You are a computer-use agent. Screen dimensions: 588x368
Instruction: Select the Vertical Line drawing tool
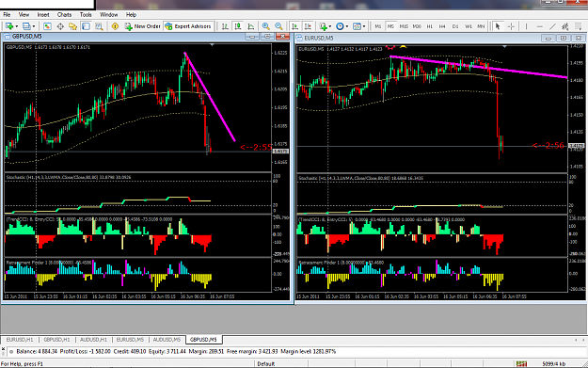coord(526,26)
